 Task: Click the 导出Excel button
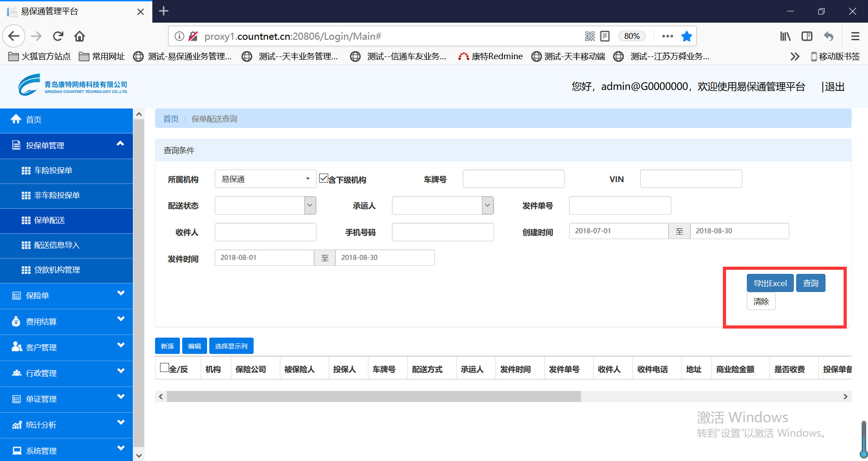point(770,283)
